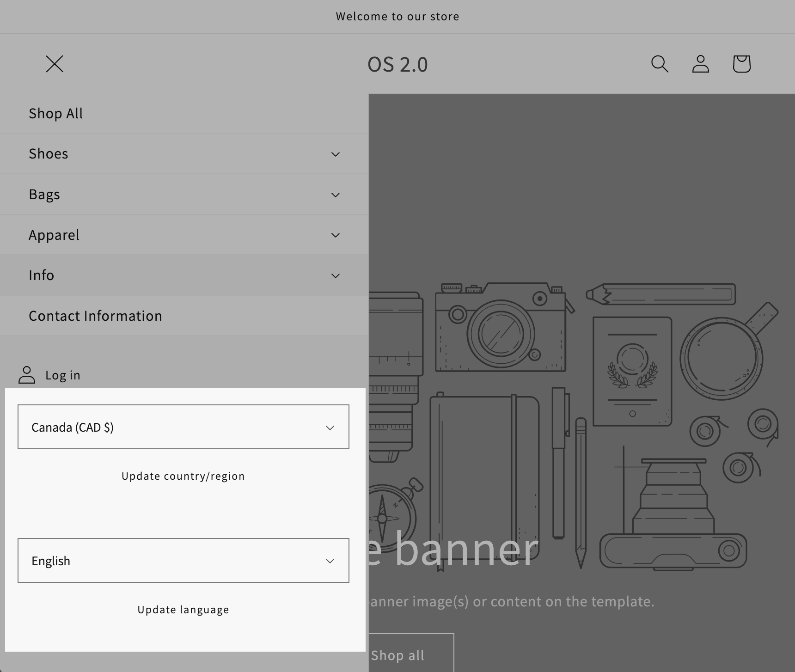The height and width of the screenshot is (672, 795).
Task: Expand the Info menu section
Action: tap(336, 275)
